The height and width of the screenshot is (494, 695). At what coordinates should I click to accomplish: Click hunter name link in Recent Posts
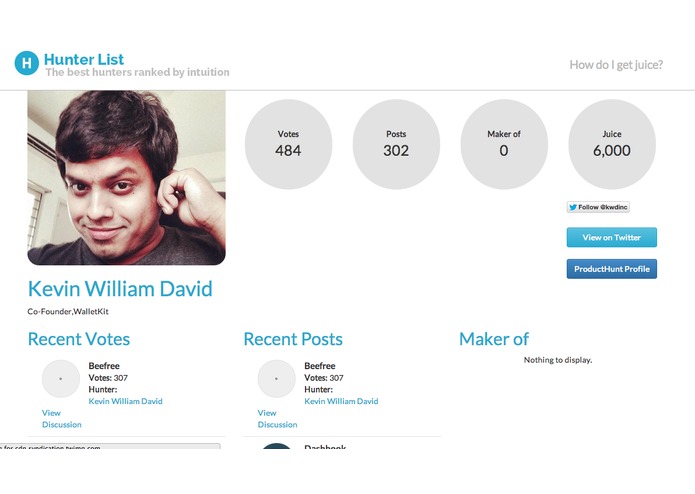tap(341, 401)
